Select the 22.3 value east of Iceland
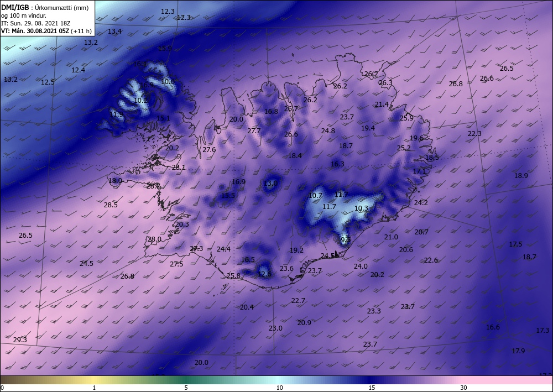 point(474,134)
